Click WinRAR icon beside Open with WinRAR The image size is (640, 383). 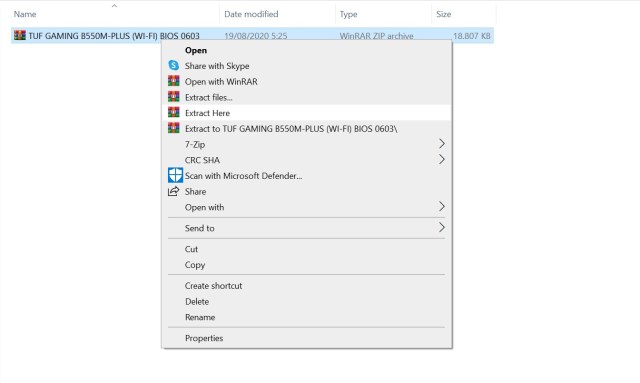(173, 81)
